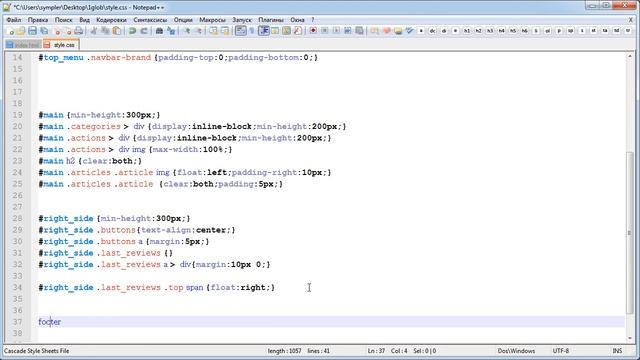The width and height of the screenshot is (640, 360).
Task: Click the h1 tag toolbar button
Action: pos(467,31)
